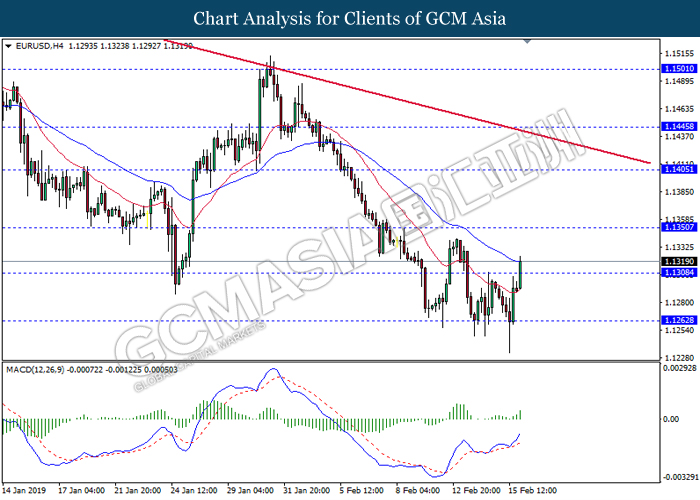The height and width of the screenshot is (500, 700).
Task: Click the 14 Jan 2019 date label
Action: click(x=25, y=491)
